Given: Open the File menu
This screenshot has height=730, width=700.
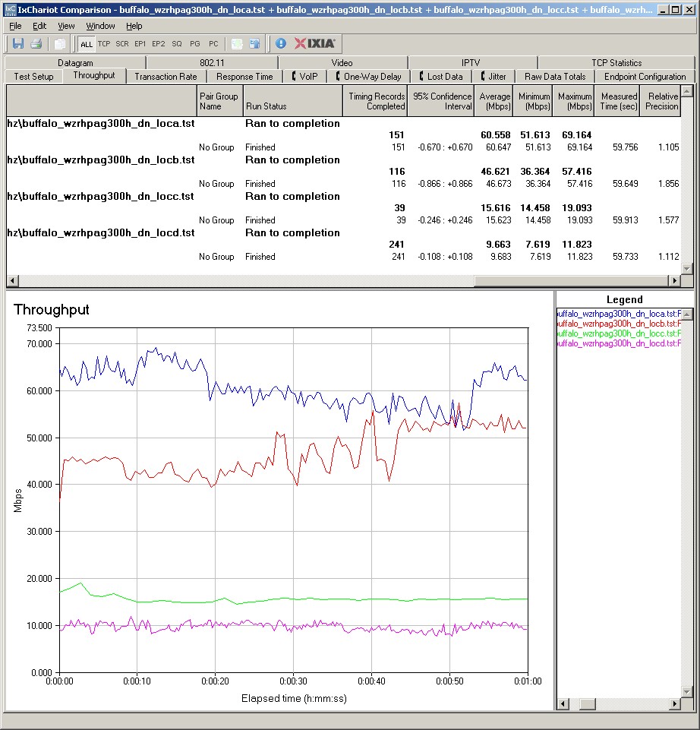Looking at the screenshot, I should click(x=15, y=26).
